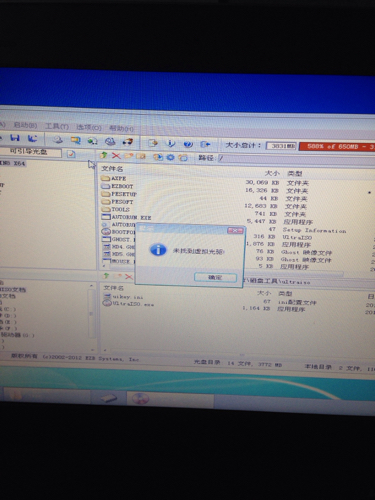Click the New Folder icon in image pane

tap(128, 156)
